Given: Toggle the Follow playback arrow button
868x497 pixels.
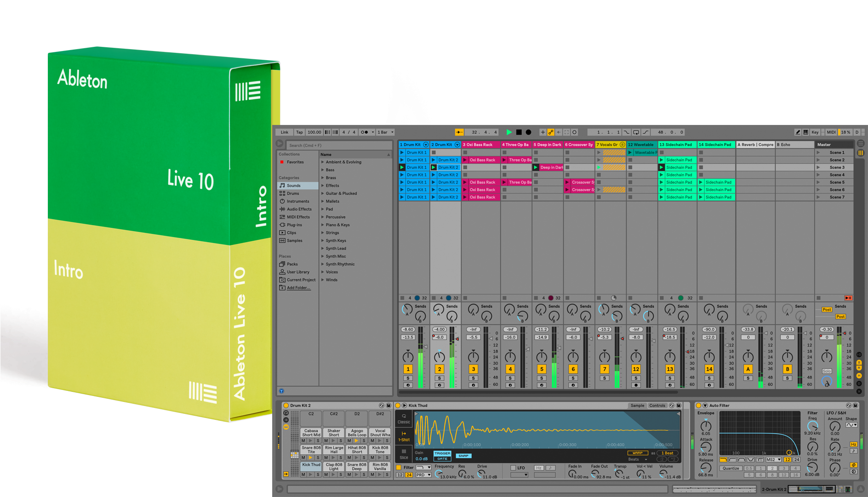Looking at the screenshot, I should pos(459,132).
